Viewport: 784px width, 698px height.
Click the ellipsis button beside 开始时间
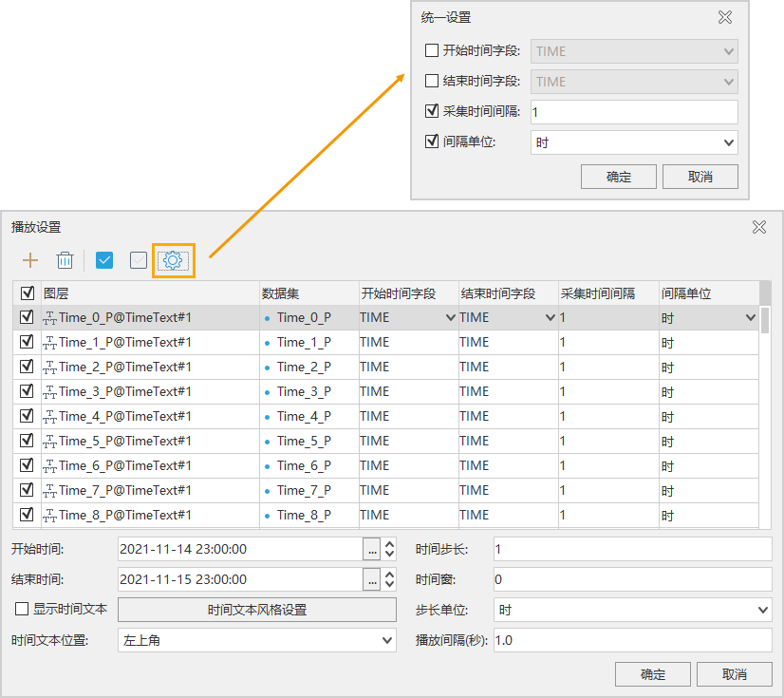(371, 549)
